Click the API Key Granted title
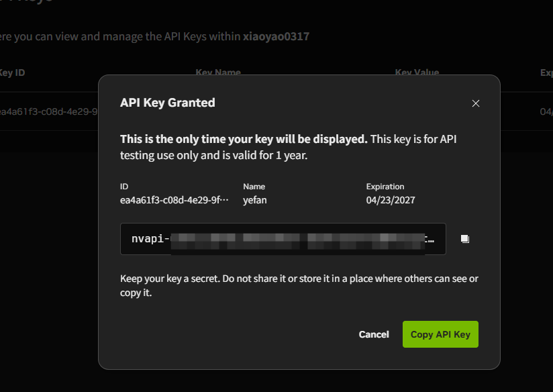The image size is (553, 392). click(x=168, y=103)
